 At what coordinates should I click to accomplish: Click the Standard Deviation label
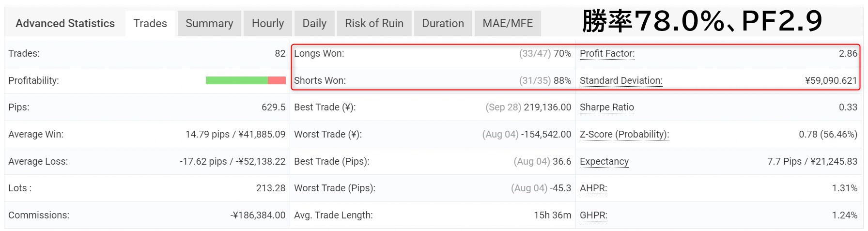[621, 81]
